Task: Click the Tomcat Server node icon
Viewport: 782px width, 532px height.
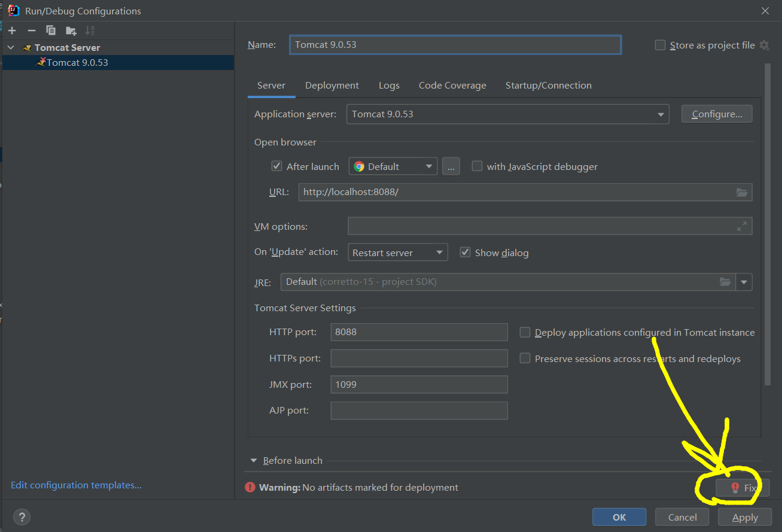Action: 27,48
